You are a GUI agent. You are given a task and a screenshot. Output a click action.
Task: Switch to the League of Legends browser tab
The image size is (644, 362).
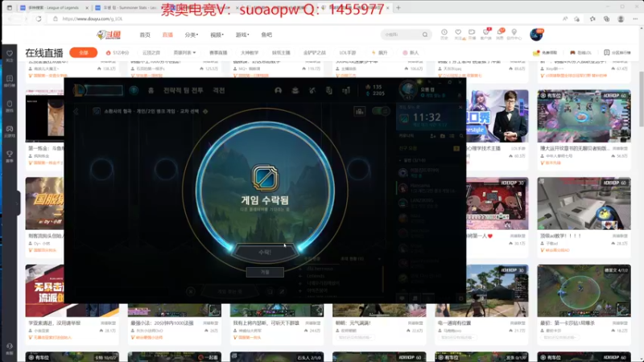click(54, 8)
